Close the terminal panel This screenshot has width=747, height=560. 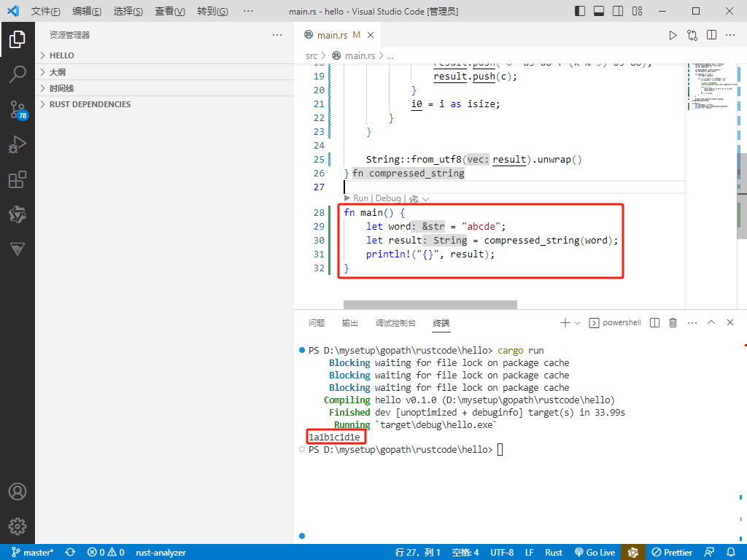729,322
